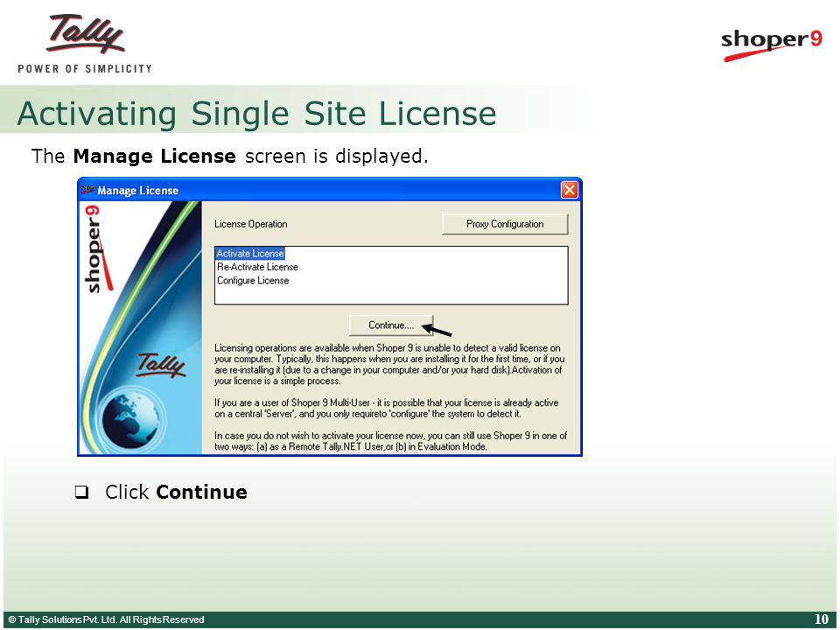The image size is (840, 630).
Task: Click the POWER OF SIMPLICITY tagline
Action: click(x=85, y=68)
